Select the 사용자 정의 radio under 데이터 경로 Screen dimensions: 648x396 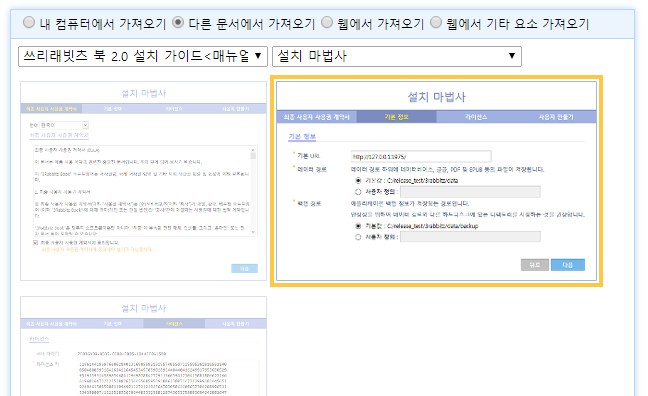[x=358, y=192]
